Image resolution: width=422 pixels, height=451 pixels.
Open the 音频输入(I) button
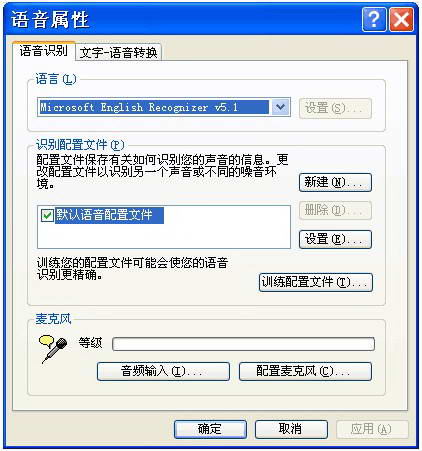point(163,371)
